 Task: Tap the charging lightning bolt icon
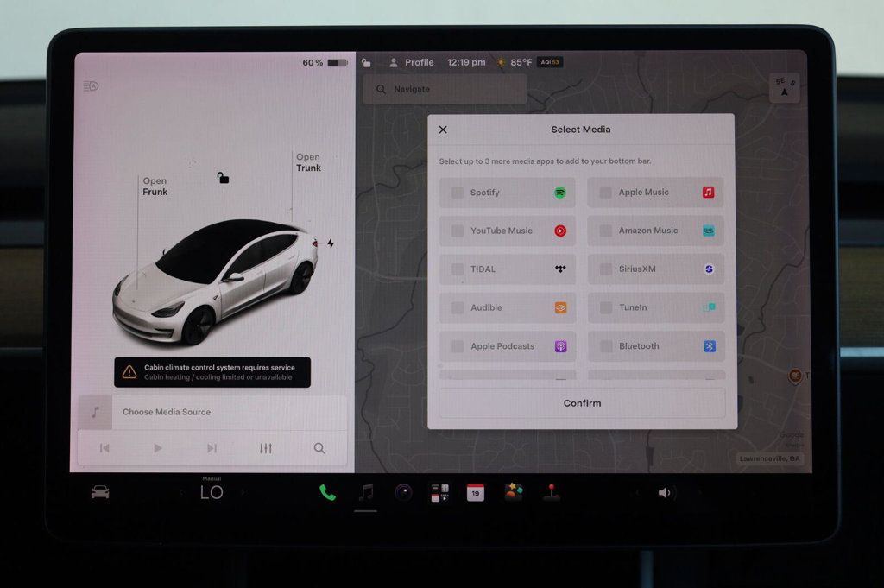(331, 243)
